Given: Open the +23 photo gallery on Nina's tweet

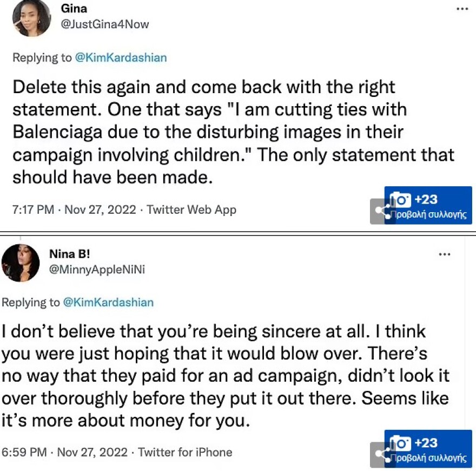Looking at the screenshot, I should pos(428,448).
